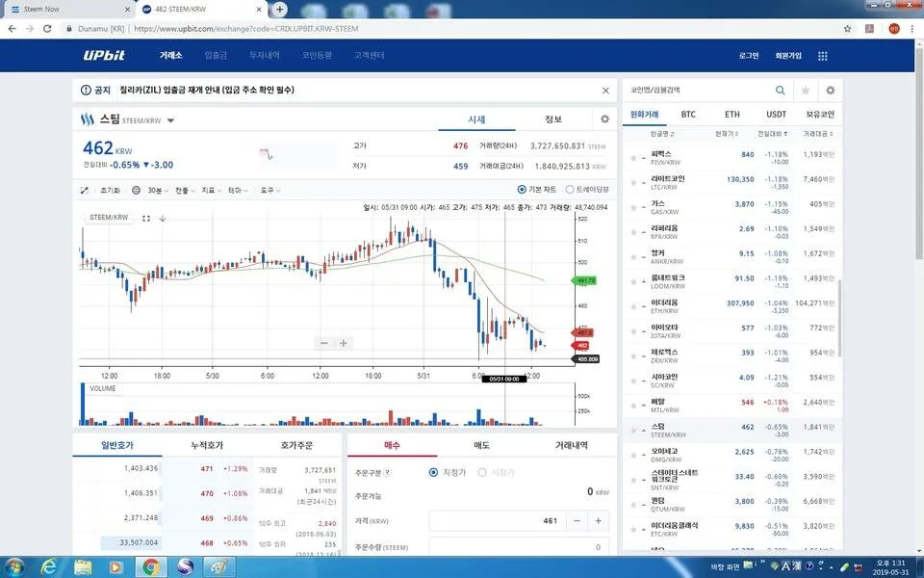Open 입출금 in the top navigation
Viewport: 924px width, 578px height.
[x=216, y=55]
